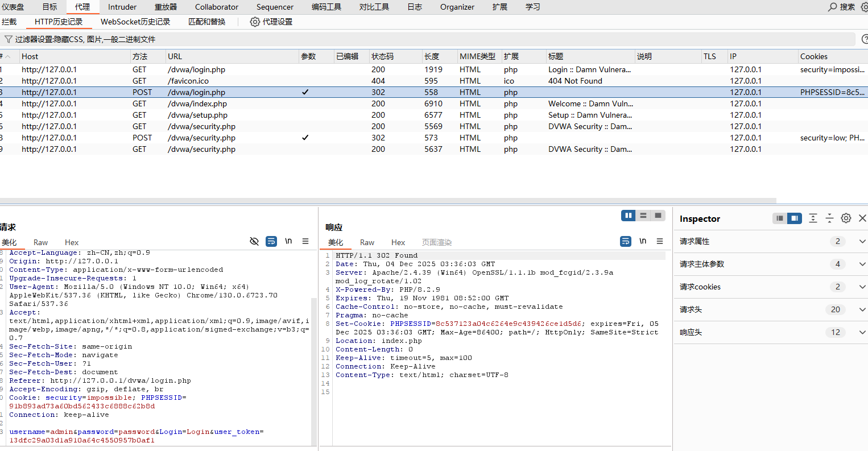Close the Inspector panel
868x451 pixels.
[x=862, y=218]
